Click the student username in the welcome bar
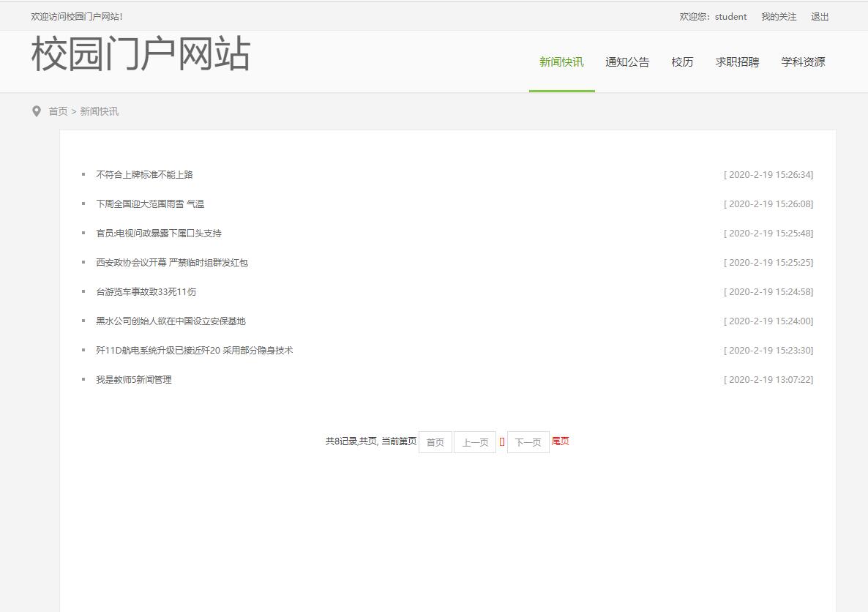The image size is (868, 612). pos(729,16)
